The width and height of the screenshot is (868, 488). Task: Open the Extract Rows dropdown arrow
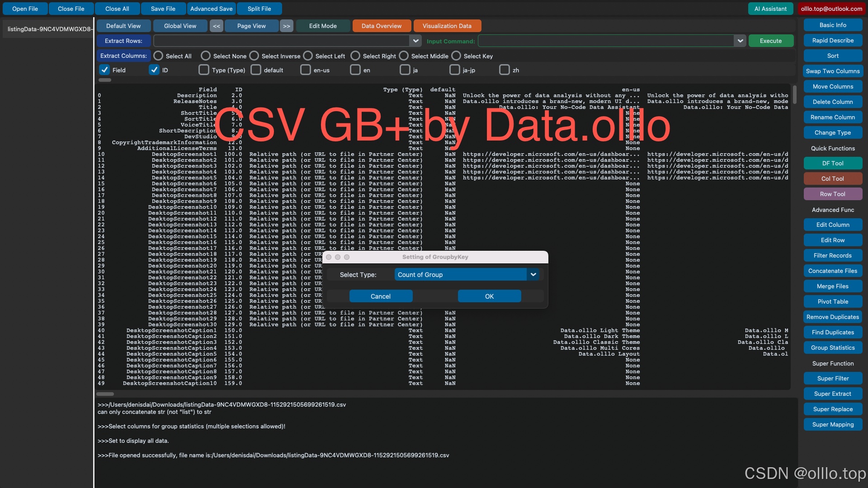coord(415,41)
